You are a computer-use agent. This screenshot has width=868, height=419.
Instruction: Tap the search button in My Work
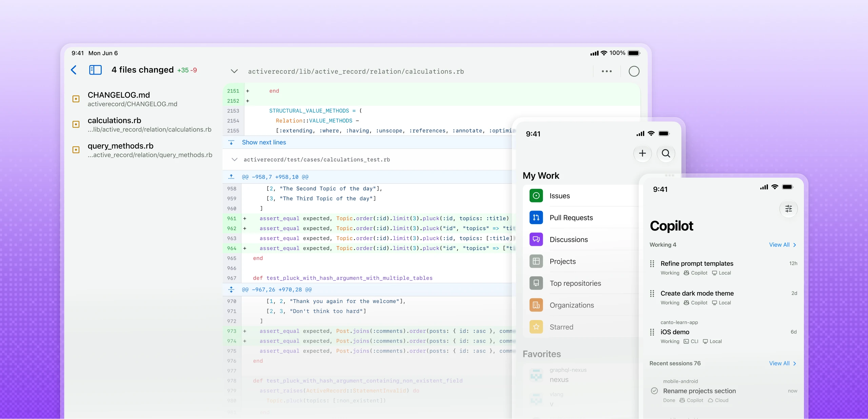pos(666,153)
